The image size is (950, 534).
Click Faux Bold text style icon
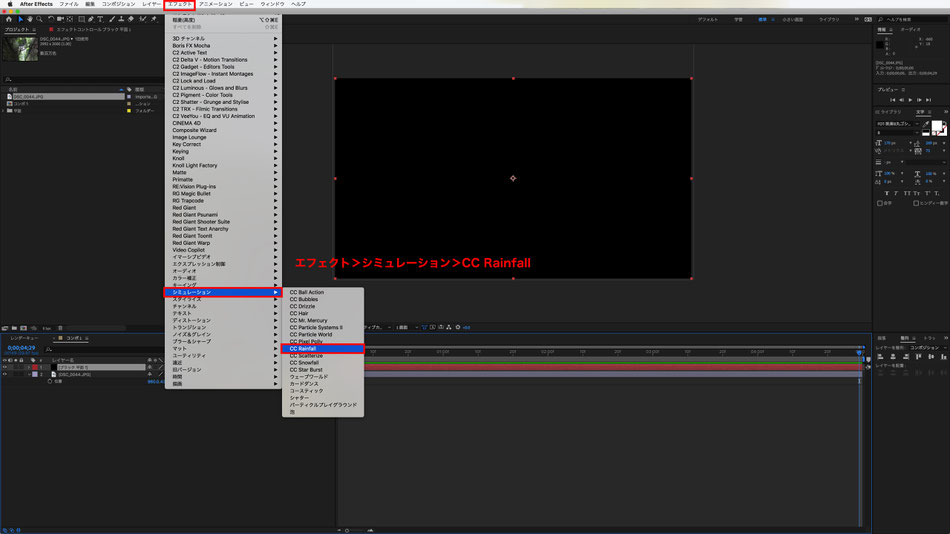pos(886,193)
